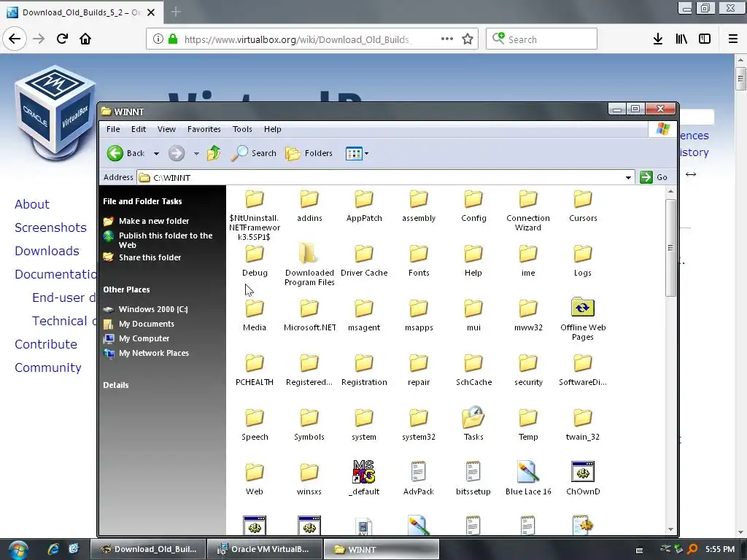Open Downloads link on VirtualBox page
Screen dimensions: 747x560
47,251
